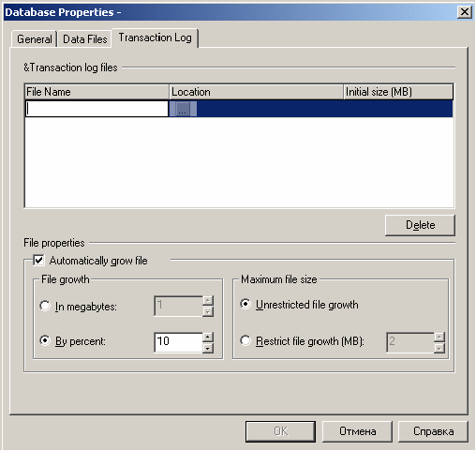The image size is (476, 451).
Task: Select the By percent radio option
Action: pos(45,340)
